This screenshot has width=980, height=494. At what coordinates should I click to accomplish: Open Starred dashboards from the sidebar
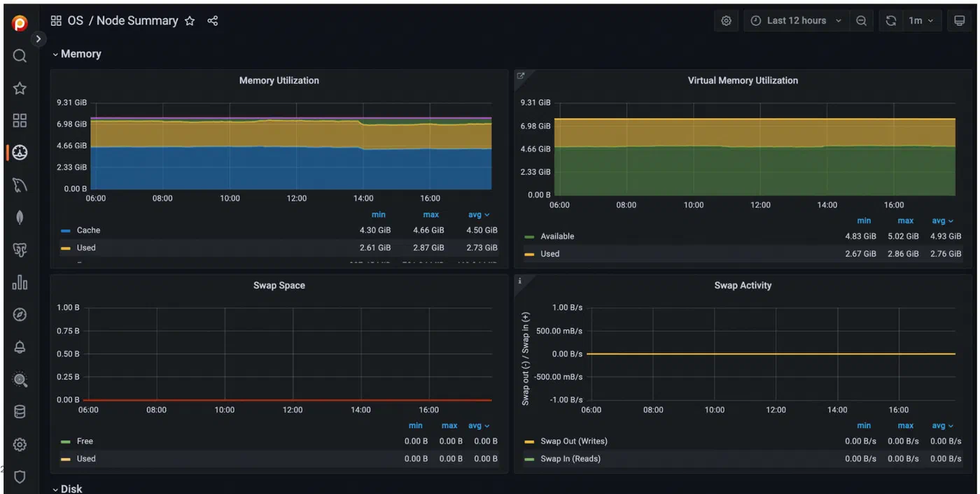[20, 88]
